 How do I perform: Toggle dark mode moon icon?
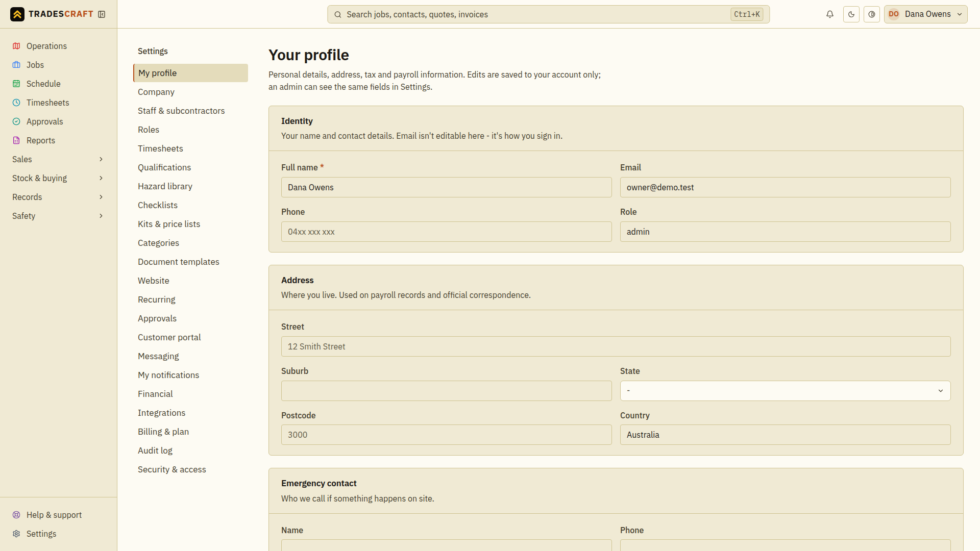[851, 14]
